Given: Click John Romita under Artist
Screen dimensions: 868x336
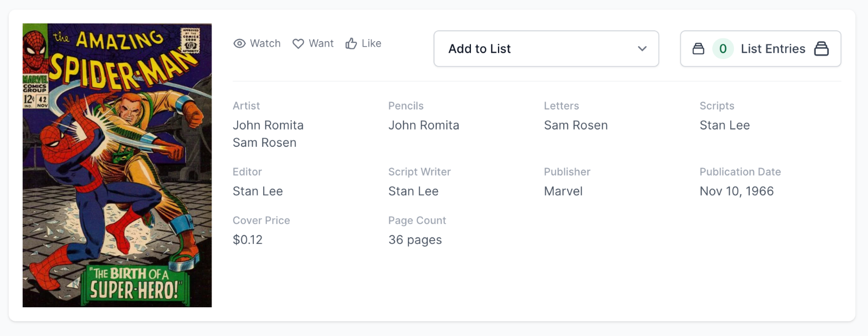Looking at the screenshot, I should tap(268, 125).
